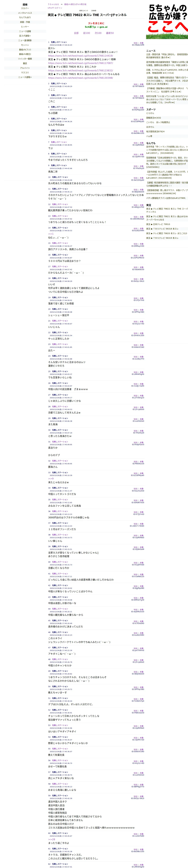188x868 pixels.
Task: Open thread URL ending 1766130398
Action: coord(81,78)
